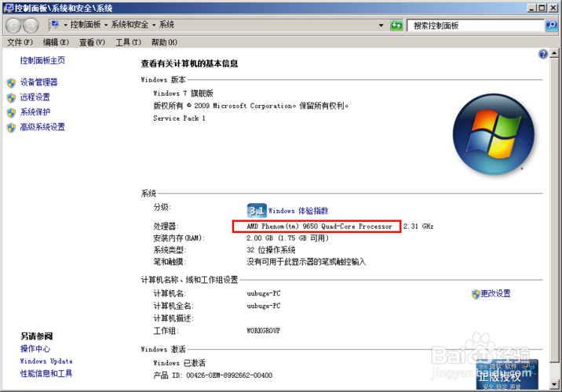Click the shield icon beside 高级系统设置
562x392 pixels.
[x=12, y=128]
